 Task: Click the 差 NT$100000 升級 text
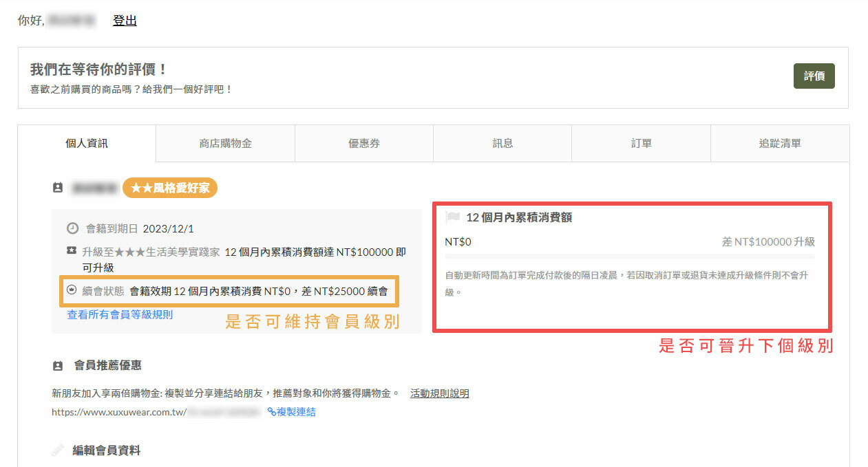pos(768,241)
